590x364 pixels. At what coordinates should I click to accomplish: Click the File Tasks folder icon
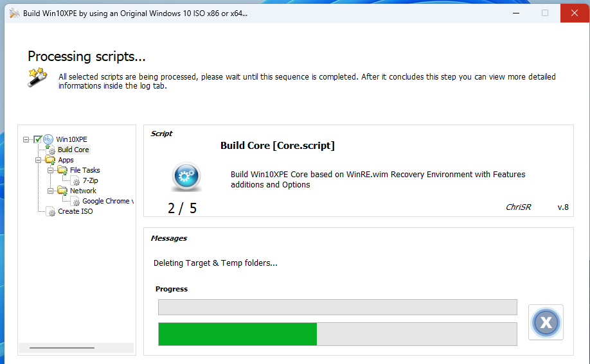(x=62, y=170)
